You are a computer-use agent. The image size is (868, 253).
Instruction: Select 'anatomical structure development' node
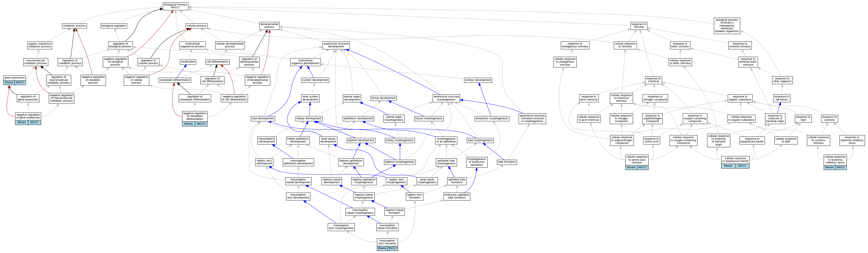tap(336, 45)
